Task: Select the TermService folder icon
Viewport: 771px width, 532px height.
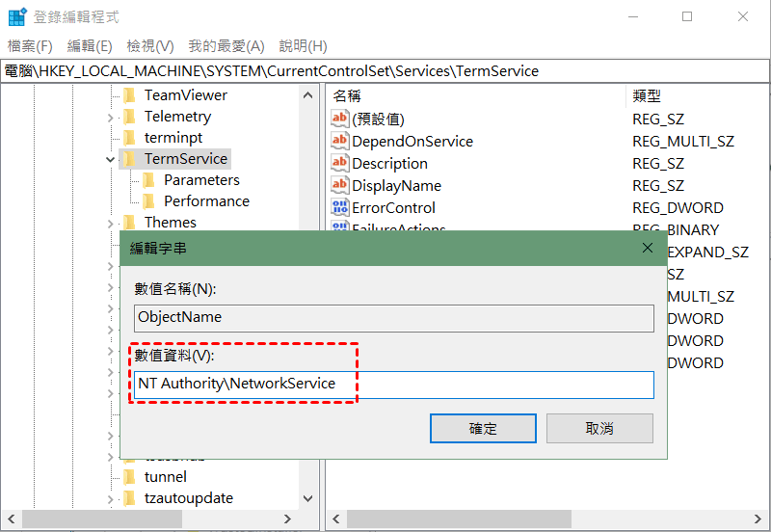Action: 130,159
